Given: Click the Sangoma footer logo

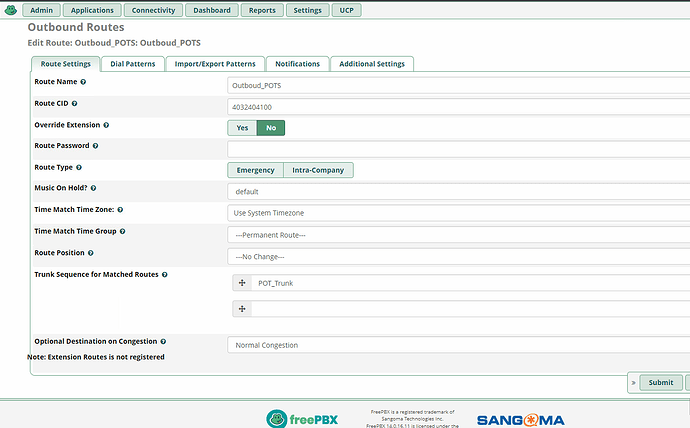Looking at the screenshot, I should (x=521, y=420).
